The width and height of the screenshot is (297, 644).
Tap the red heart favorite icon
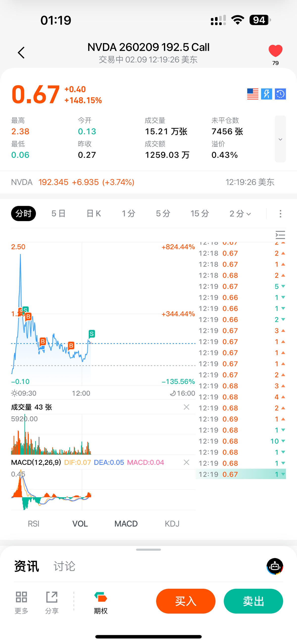[275, 51]
